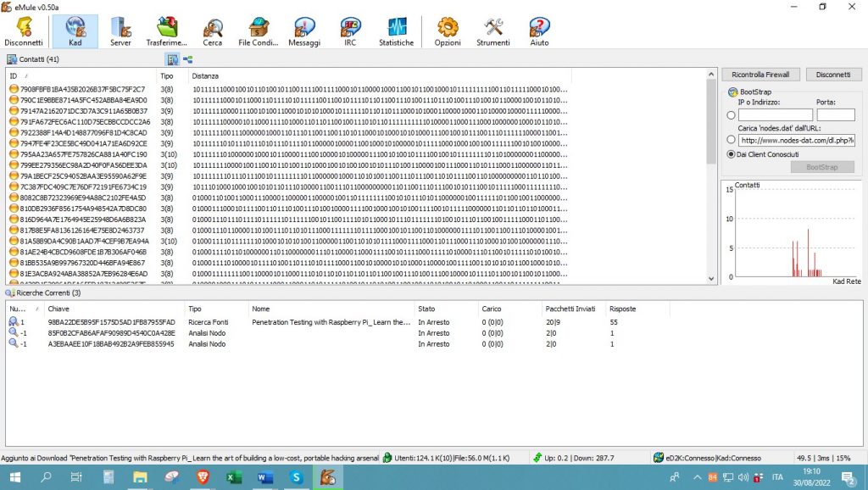Select the Dai Client Conosciuti radio option

coord(732,154)
